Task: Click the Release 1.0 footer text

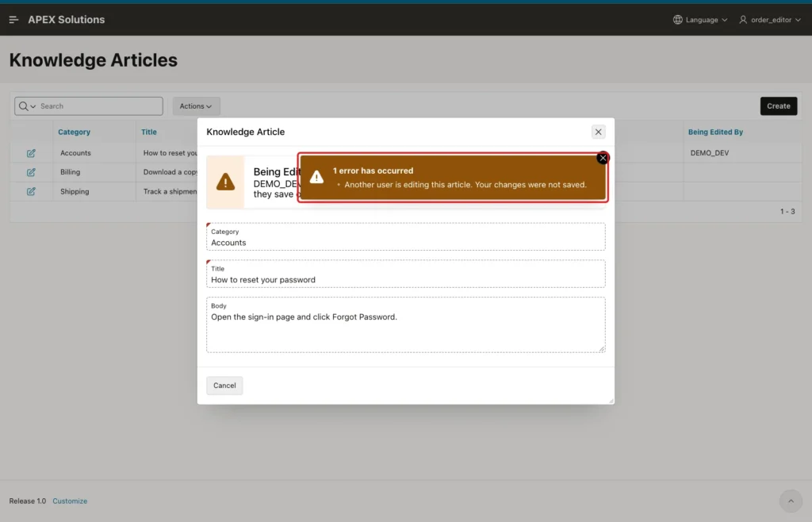Action: click(28, 501)
